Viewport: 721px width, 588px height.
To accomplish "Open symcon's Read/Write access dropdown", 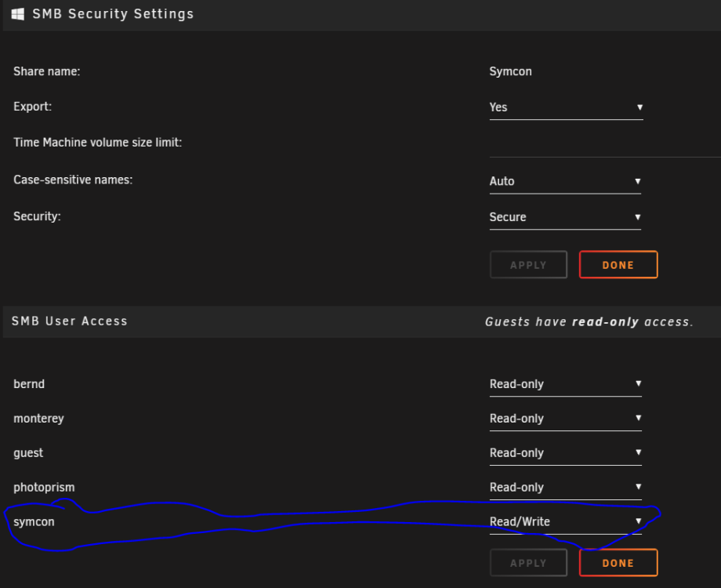I will point(565,522).
